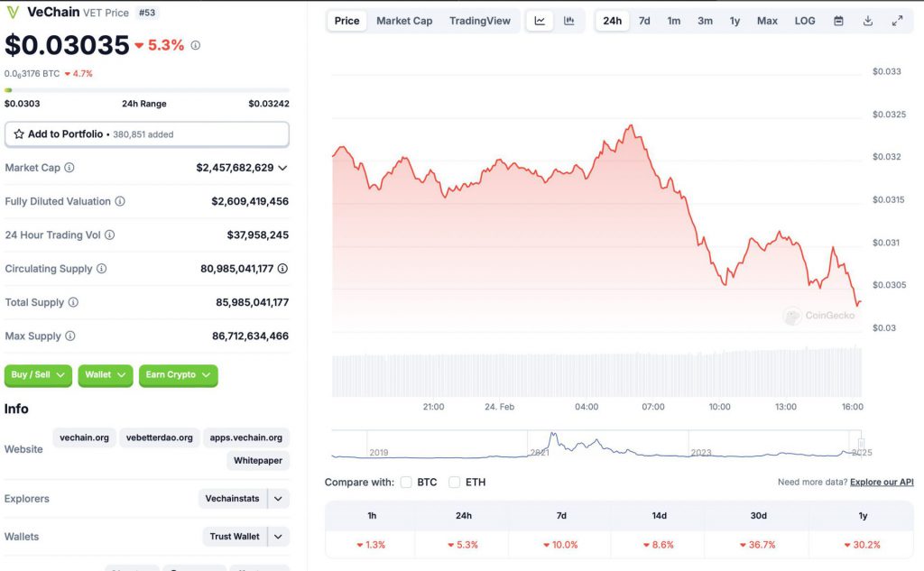
Task: Open Trust Wallet link
Action: pos(235,537)
